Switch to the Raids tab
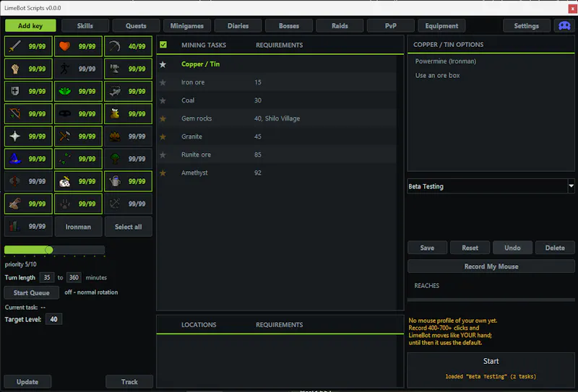The height and width of the screenshot is (392, 578). tap(340, 26)
